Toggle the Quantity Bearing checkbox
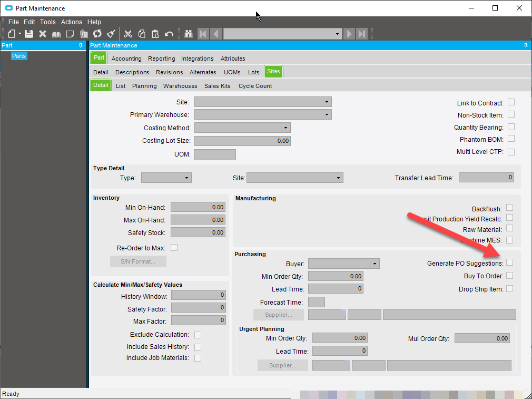This screenshot has height=399, width=532. coord(511,126)
